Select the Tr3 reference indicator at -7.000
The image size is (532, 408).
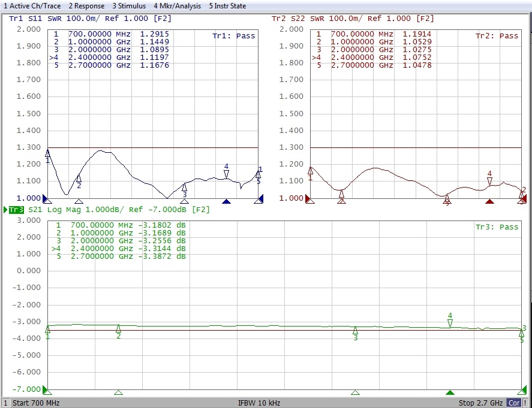(45, 389)
